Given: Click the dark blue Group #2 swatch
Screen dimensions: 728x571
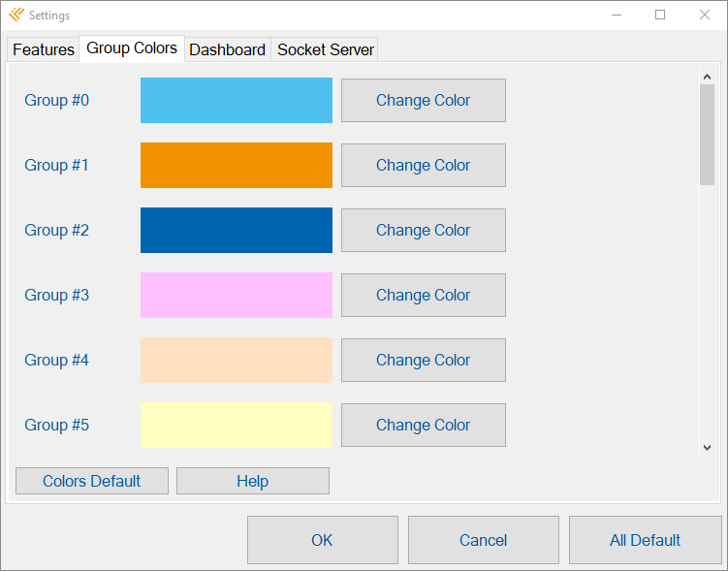Looking at the screenshot, I should [237, 231].
